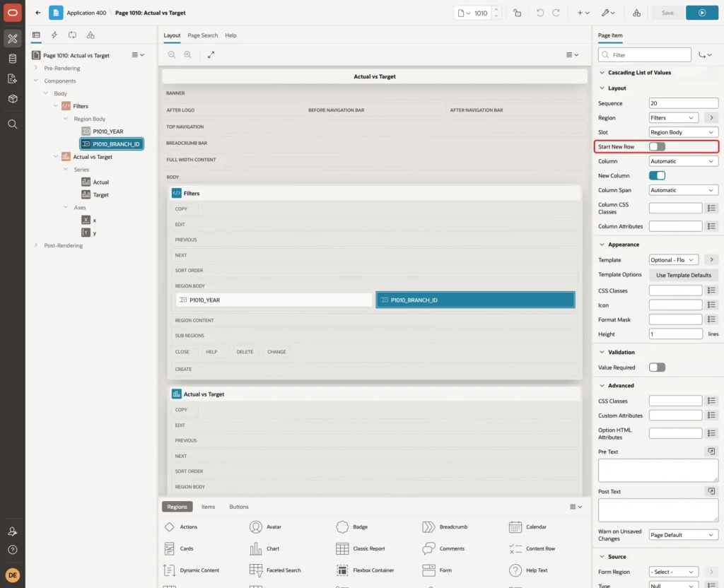Go to the Filters region with the arrow button

[x=711, y=118]
